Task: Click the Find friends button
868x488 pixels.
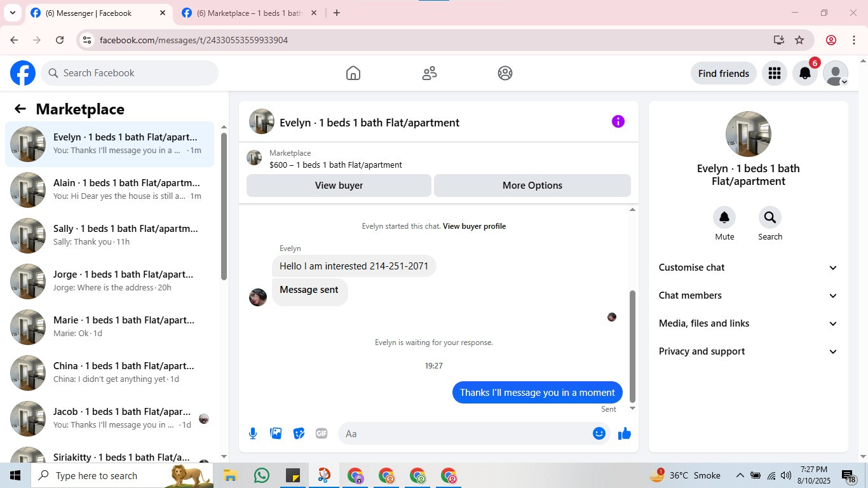Action: [x=724, y=73]
